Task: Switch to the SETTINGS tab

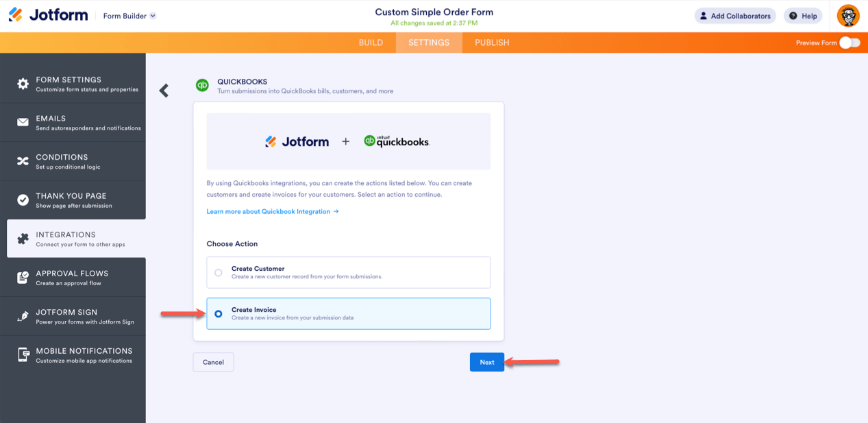Action: [429, 43]
